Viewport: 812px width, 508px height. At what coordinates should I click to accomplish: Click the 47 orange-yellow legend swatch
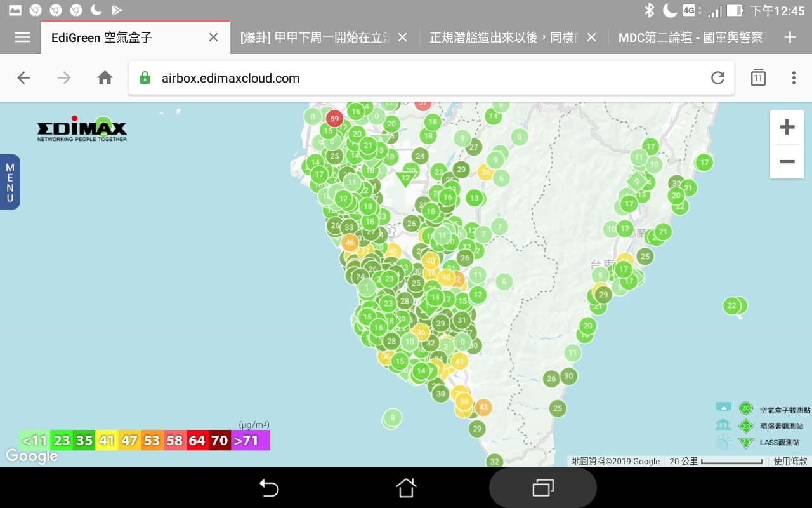(x=129, y=440)
